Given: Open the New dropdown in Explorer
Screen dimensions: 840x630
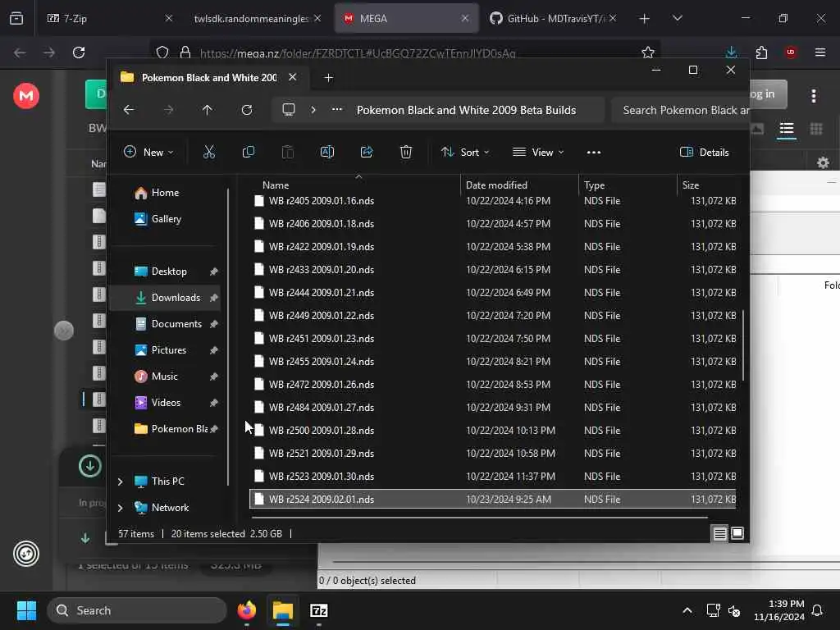Looking at the screenshot, I should [x=148, y=152].
